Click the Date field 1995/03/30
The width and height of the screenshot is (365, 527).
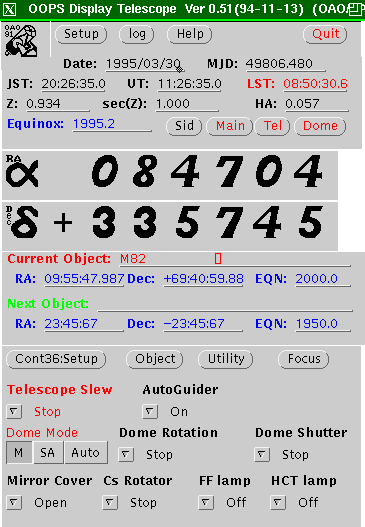[x=144, y=64]
